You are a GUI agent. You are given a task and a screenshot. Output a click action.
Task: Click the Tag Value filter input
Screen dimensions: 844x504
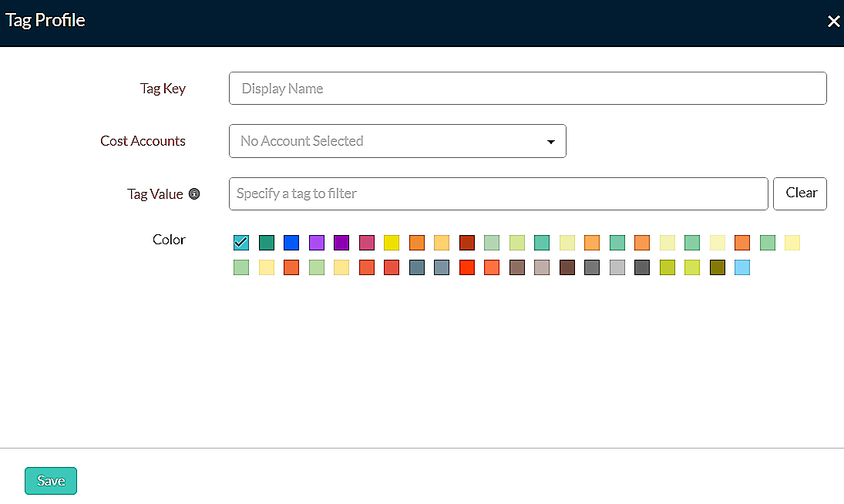(x=498, y=193)
